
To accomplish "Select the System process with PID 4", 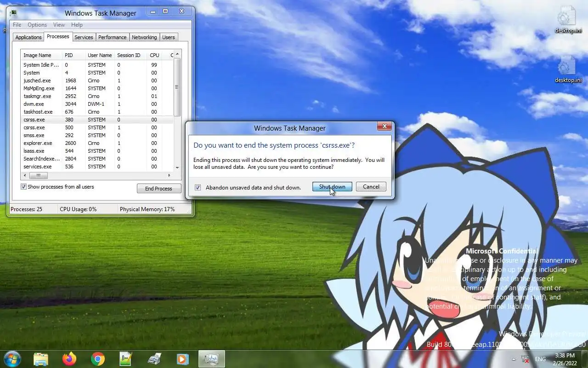I will (97, 73).
